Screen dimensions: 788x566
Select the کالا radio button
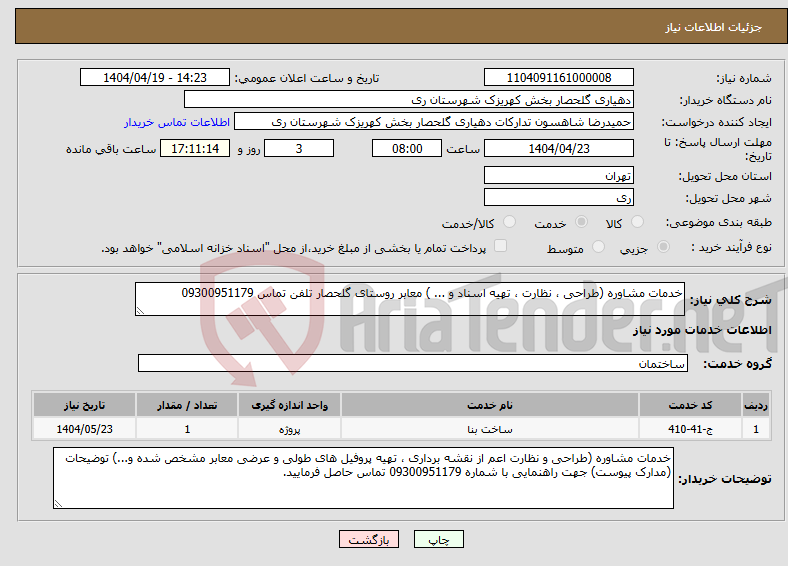click(637, 222)
